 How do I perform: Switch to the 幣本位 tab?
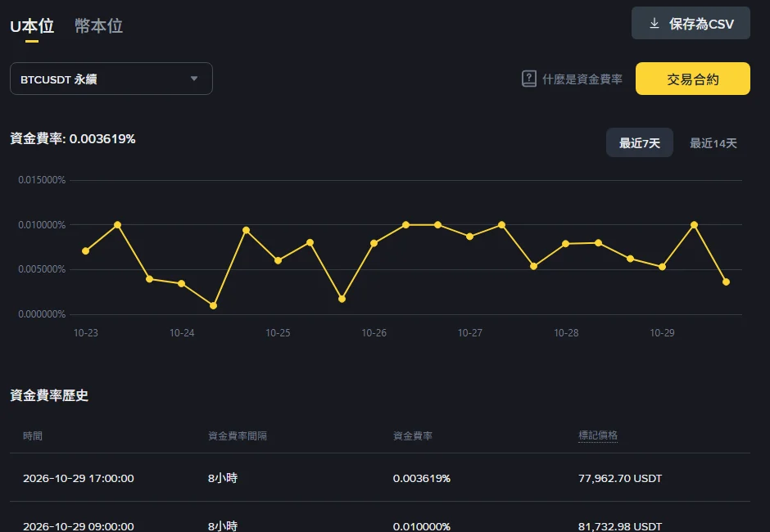click(x=98, y=25)
